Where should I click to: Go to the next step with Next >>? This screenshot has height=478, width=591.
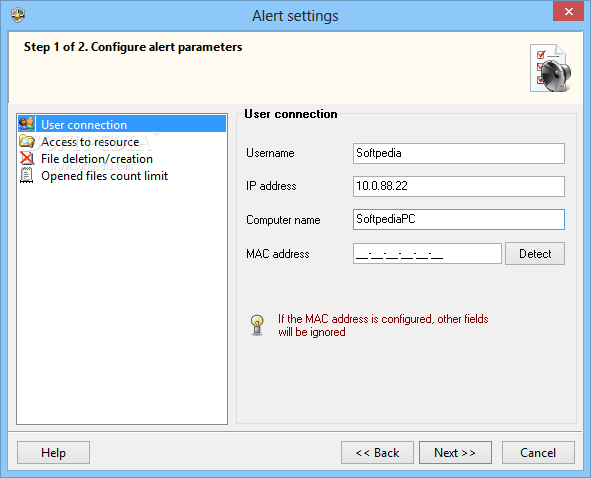[x=455, y=452]
